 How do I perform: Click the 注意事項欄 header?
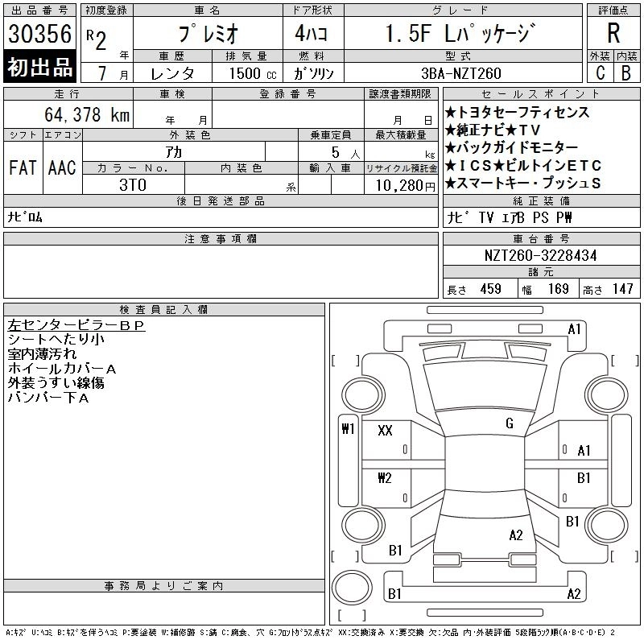(x=221, y=238)
